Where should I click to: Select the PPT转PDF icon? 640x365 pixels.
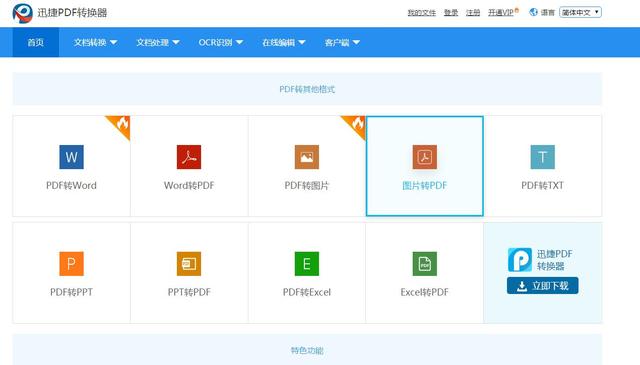click(189, 264)
